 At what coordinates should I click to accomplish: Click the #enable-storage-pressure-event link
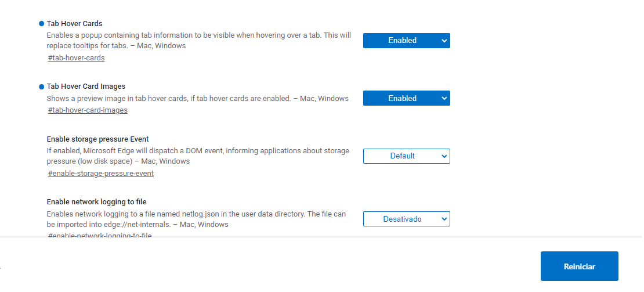(x=101, y=174)
